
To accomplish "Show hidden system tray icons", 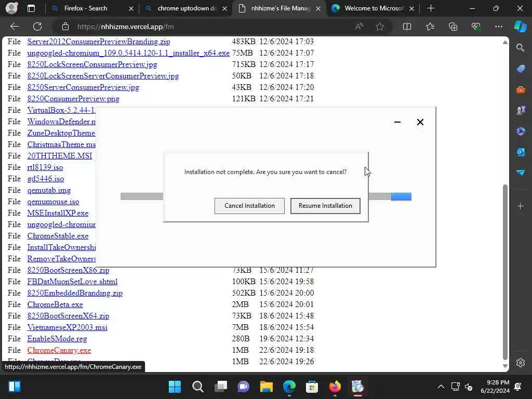I will pos(441,387).
